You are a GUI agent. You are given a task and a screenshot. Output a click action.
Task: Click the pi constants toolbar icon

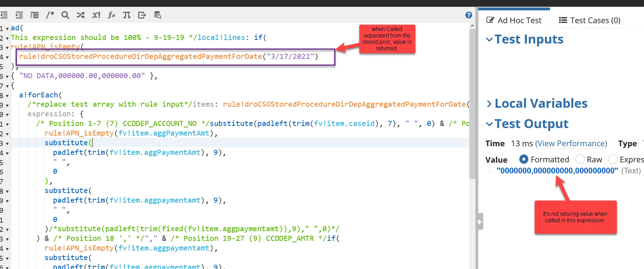(x=127, y=15)
